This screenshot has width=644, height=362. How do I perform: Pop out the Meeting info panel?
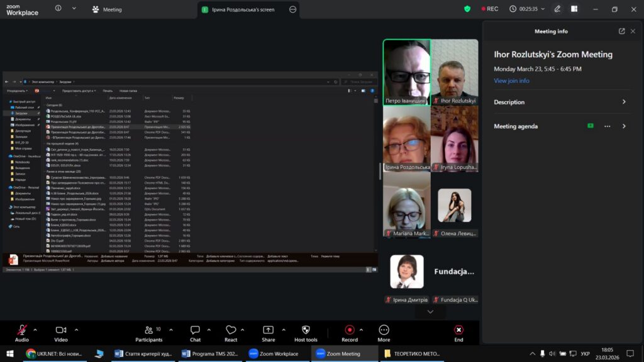point(622,31)
